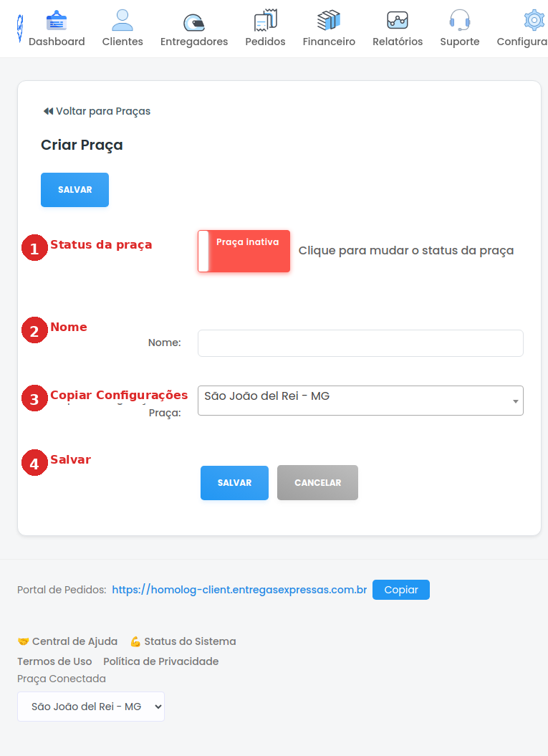The width and height of the screenshot is (548, 756).
Task: Open the Dashboard icon in navigation
Action: 57,21
